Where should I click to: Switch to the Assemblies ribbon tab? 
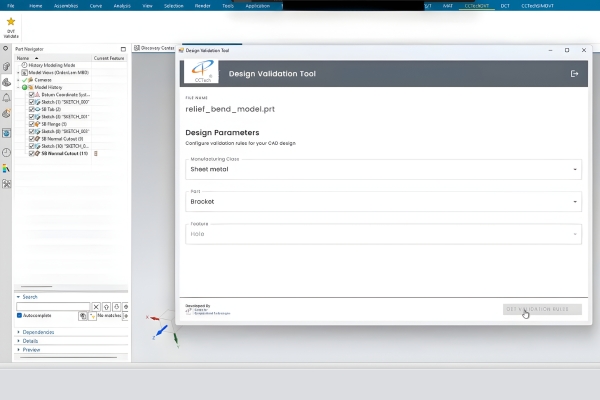point(66,6)
